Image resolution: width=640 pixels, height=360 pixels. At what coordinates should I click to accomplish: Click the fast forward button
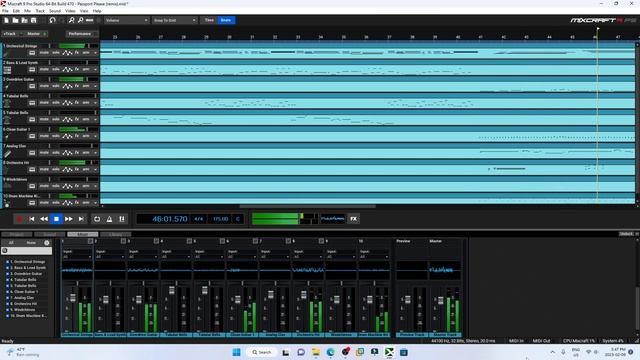coord(69,219)
